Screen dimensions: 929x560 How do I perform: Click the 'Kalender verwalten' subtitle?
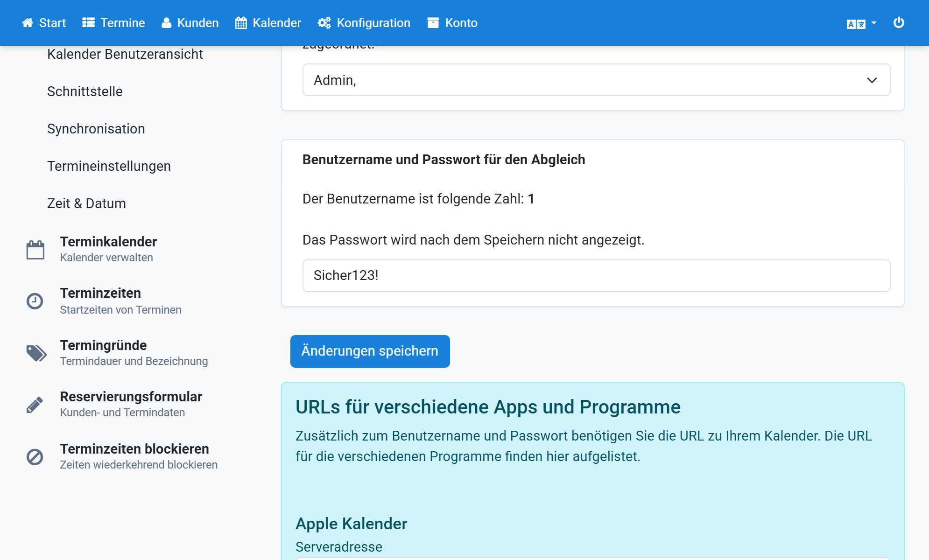point(106,258)
